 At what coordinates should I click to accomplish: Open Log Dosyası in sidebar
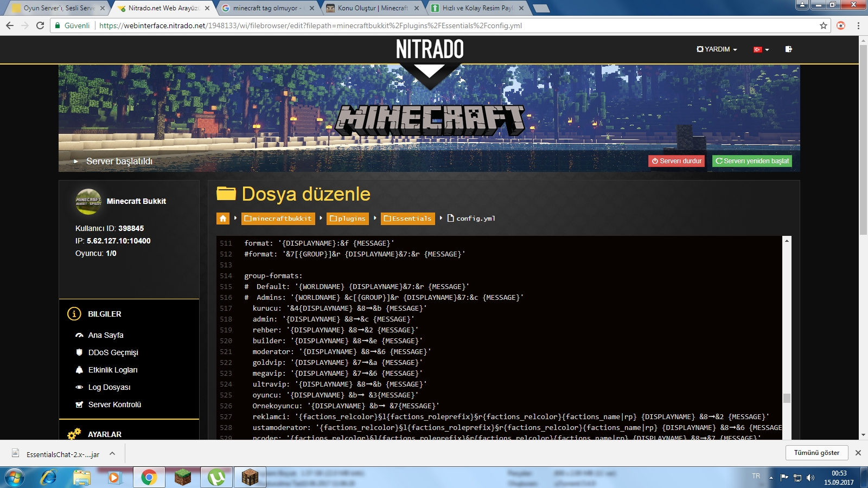pyautogui.click(x=109, y=387)
